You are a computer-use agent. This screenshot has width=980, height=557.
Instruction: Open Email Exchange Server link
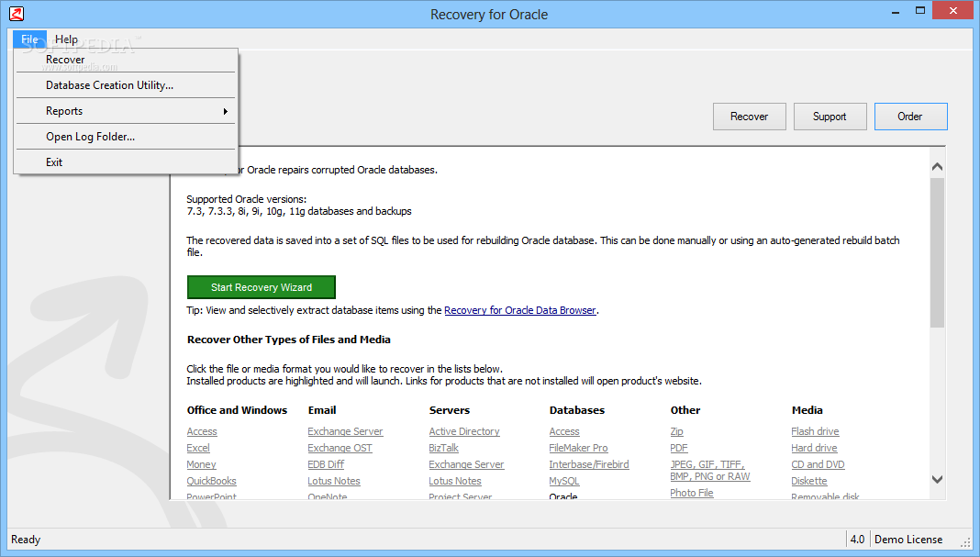click(345, 431)
